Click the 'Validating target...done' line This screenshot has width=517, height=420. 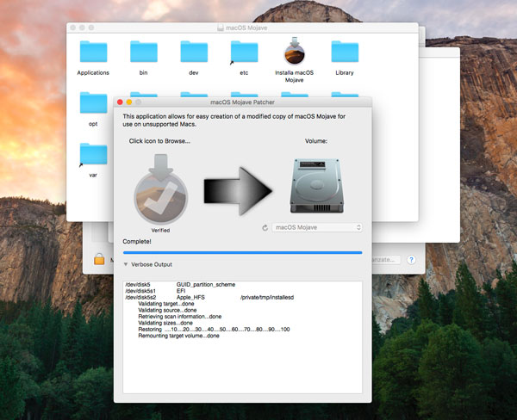[x=166, y=304]
